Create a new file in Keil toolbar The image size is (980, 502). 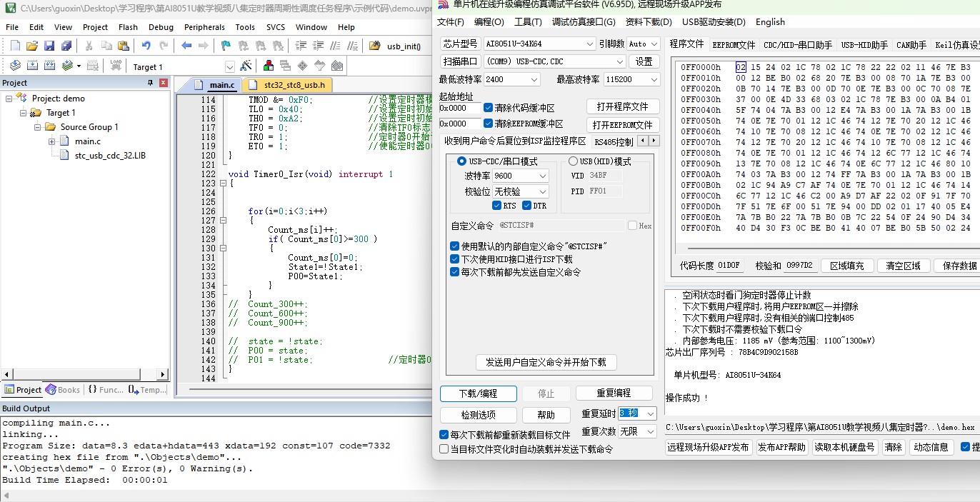[15, 46]
